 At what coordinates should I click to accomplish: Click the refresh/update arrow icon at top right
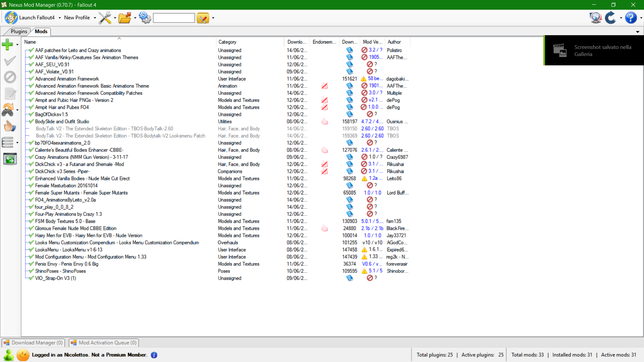pyautogui.click(x=610, y=17)
